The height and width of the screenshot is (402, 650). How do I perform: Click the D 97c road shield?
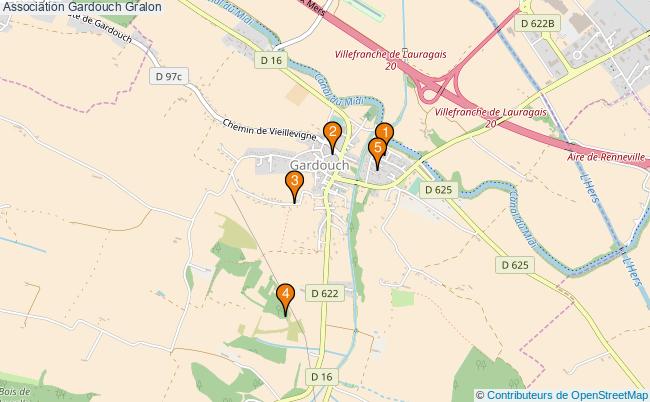click(x=169, y=76)
